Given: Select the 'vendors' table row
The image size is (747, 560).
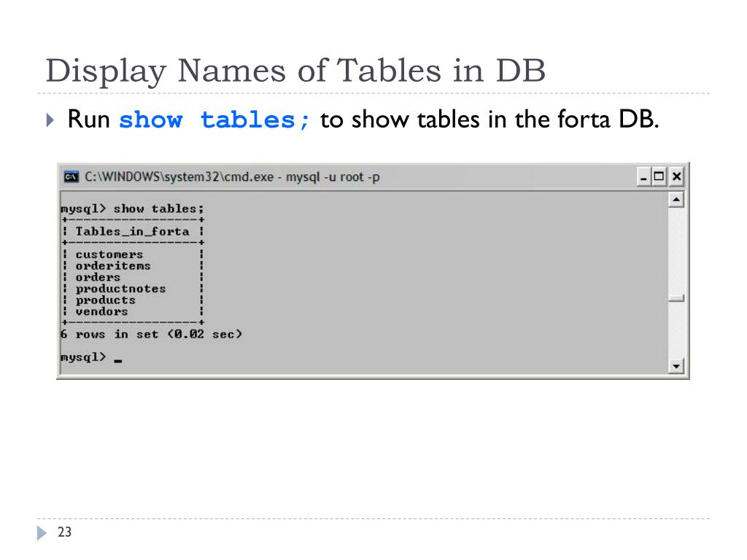Looking at the screenshot, I should tap(101, 311).
